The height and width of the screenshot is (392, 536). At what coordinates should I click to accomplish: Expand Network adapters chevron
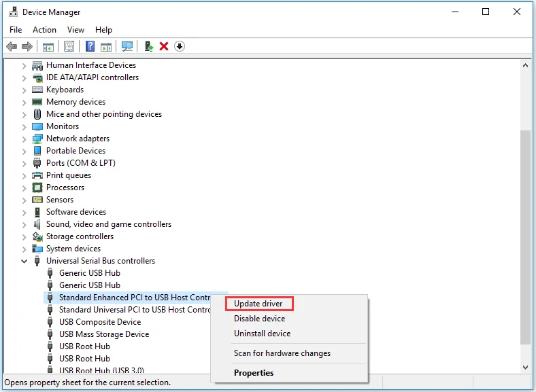pos(24,139)
